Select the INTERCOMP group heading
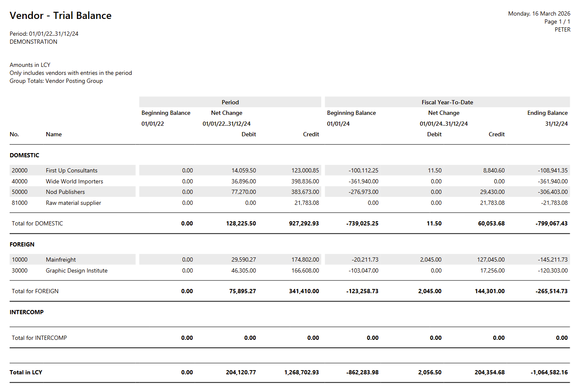The width and height of the screenshot is (571, 392). [x=26, y=312]
